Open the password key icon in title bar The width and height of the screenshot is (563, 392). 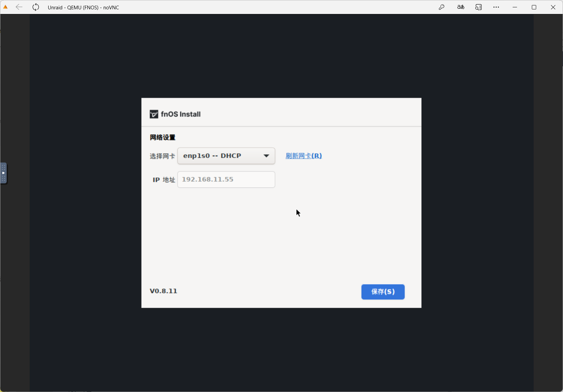point(442,7)
